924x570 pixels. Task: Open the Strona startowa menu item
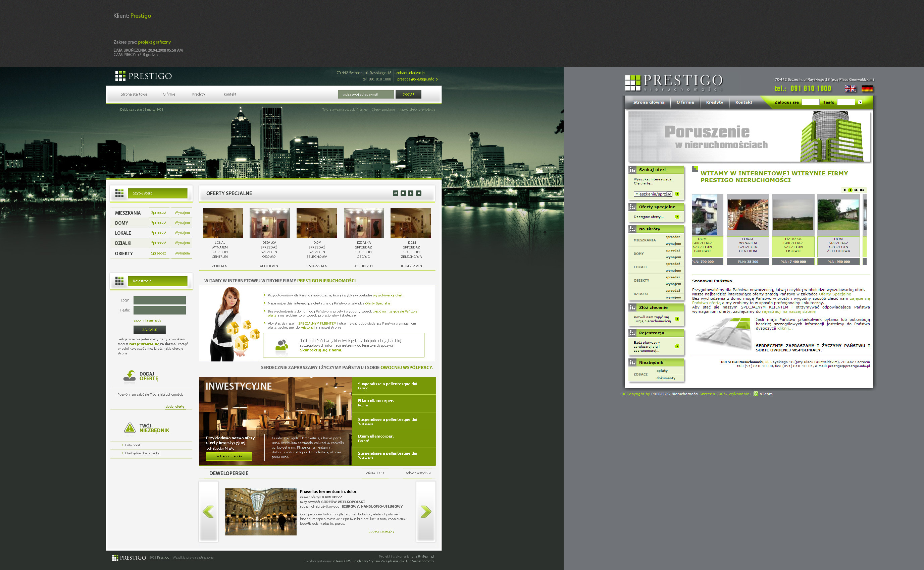tap(134, 94)
